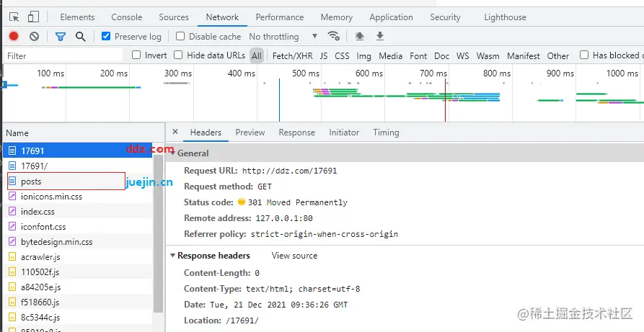
Task: Click the View source link
Action: (x=294, y=256)
